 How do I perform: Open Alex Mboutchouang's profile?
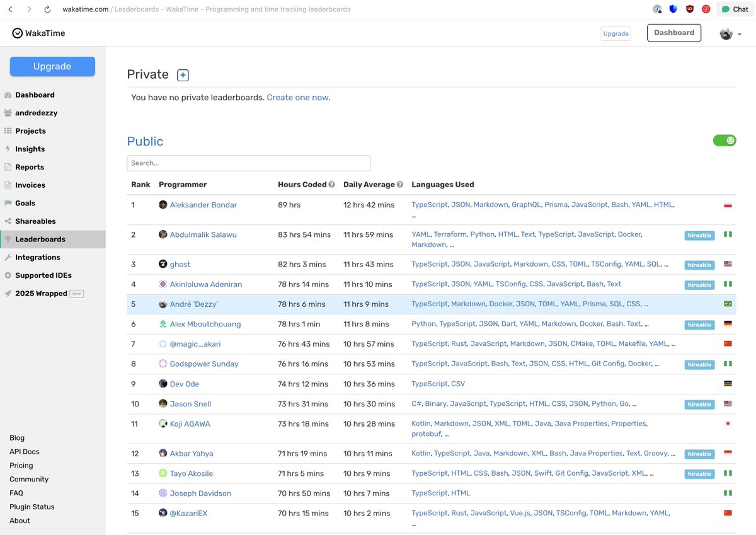(205, 324)
